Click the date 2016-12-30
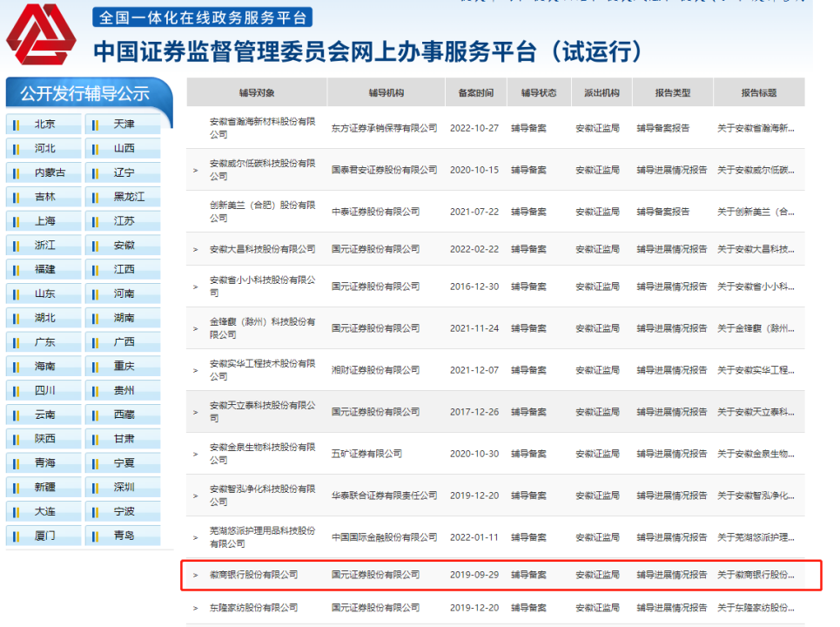The height and width of the screenshot is (627, 840). point(474,287)
